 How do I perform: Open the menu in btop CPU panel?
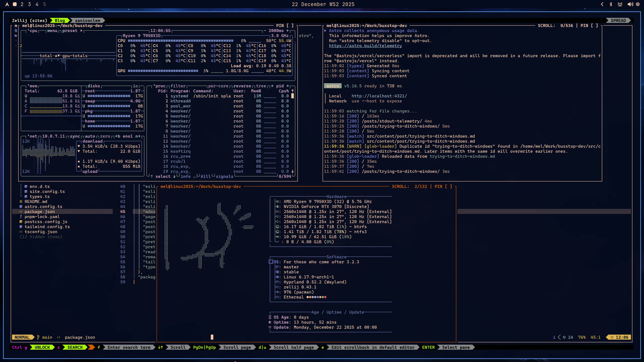(52, 31)
